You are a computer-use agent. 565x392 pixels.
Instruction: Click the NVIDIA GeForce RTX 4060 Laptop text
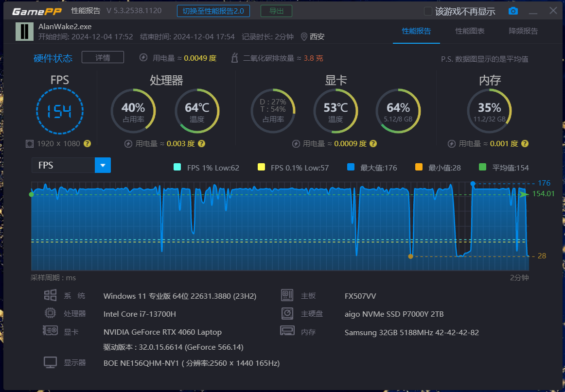tap(162, 332)
